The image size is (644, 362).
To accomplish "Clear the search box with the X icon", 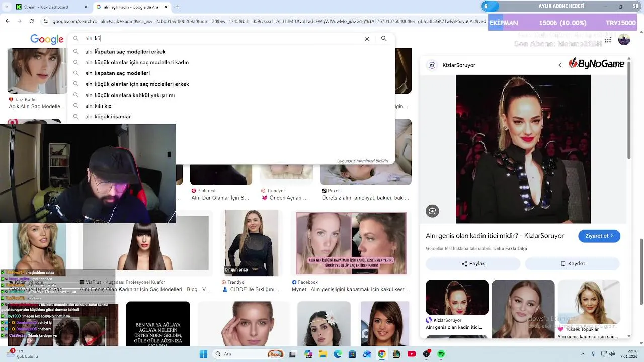I will tap(367, 39).
